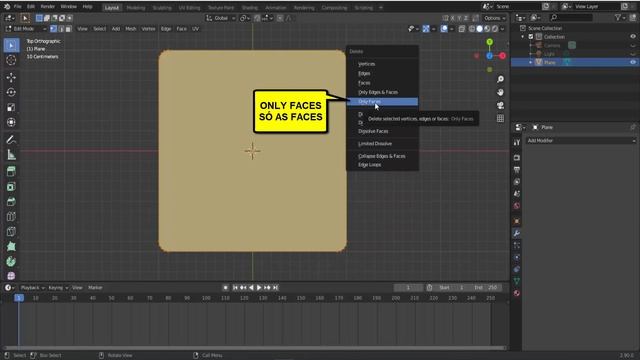Activate the Poly Build tool
The image size is (640, 360).
click(x=11, y=247)
